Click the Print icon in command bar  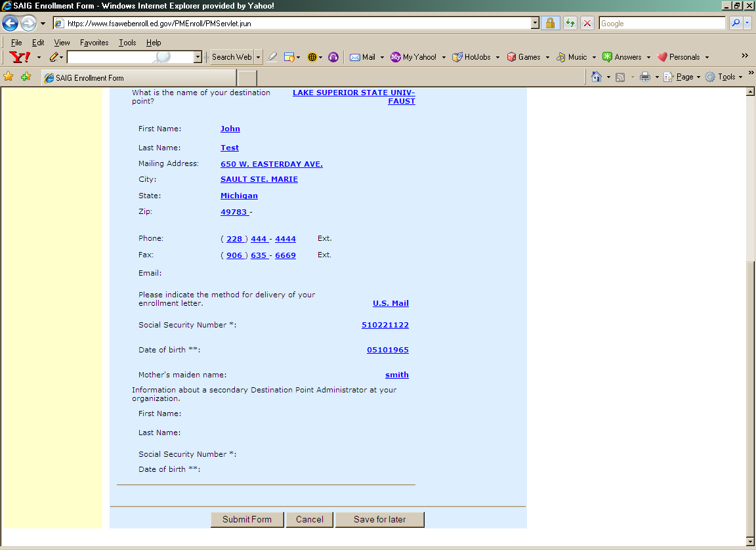[645, 77]
